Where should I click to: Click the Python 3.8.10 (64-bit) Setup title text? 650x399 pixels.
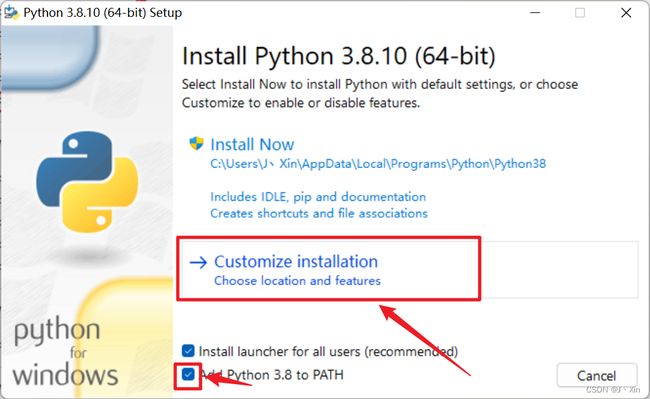[x=102, y=12]
